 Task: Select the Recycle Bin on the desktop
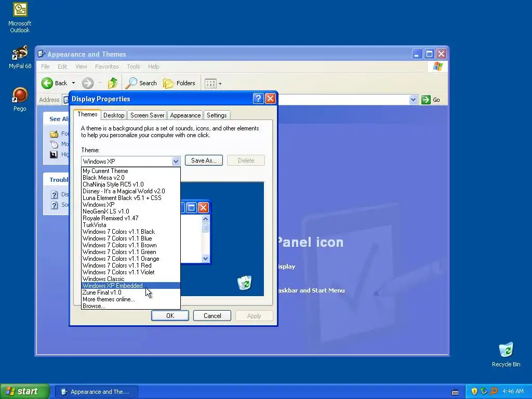pyautogui.click(x=506, y=354)
